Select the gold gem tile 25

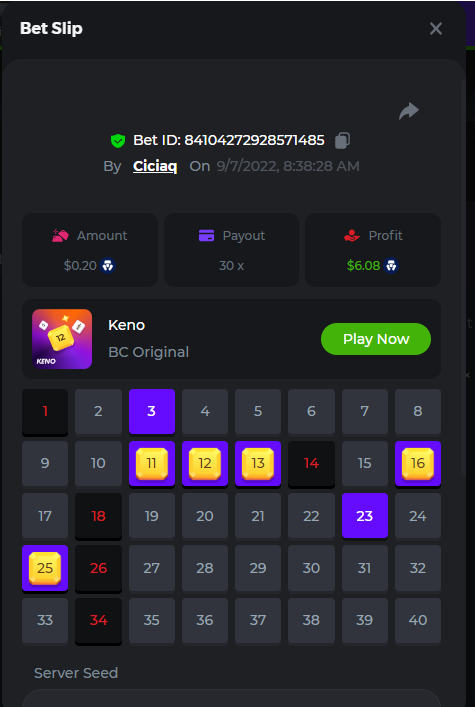pyautogui.click(x=45, y=568)
